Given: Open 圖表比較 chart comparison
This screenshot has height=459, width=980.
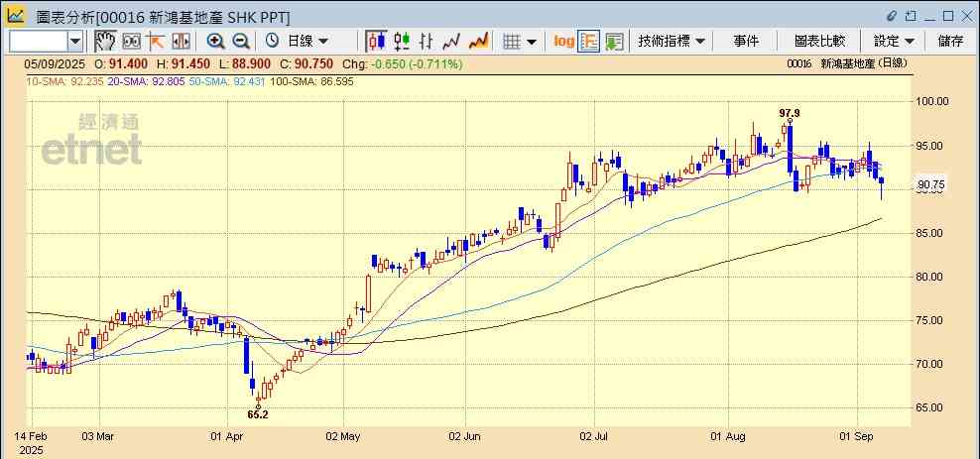Looking at the screenshot, I should point(819,42).
